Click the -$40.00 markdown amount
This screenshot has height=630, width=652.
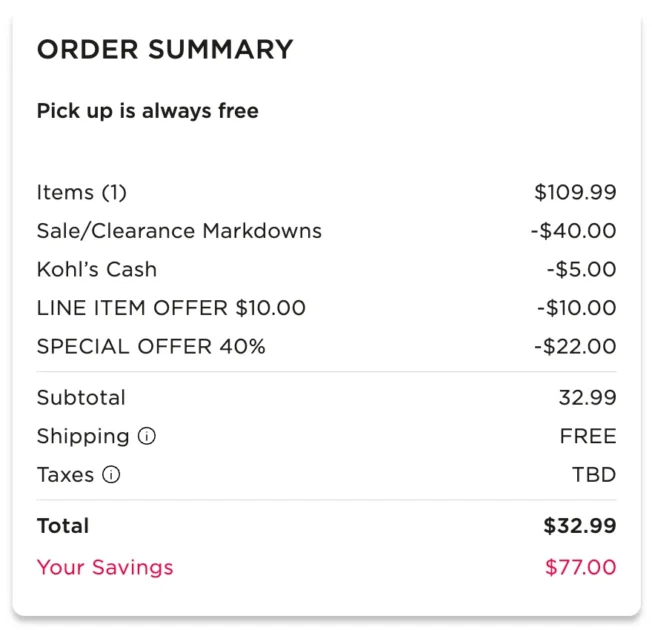573,231
